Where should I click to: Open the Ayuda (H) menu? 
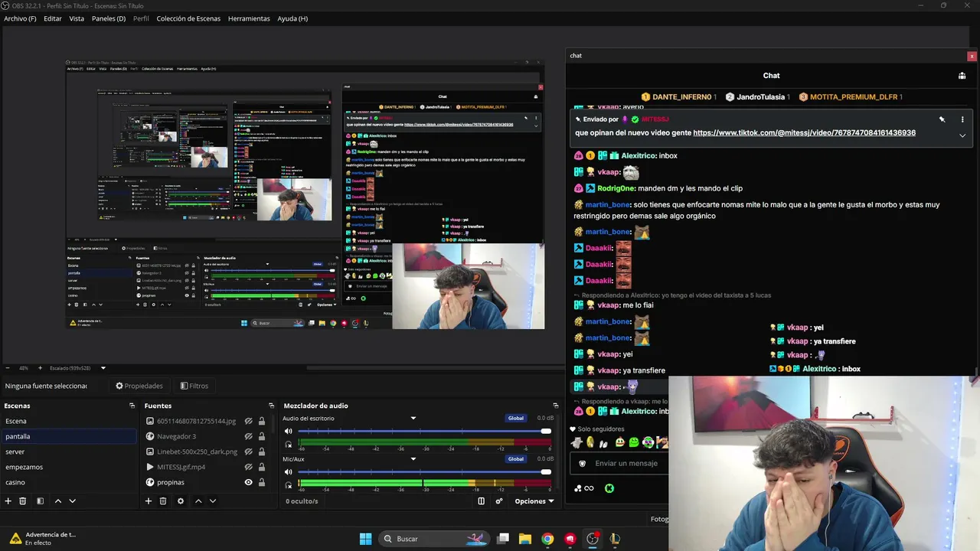[292, 18]
